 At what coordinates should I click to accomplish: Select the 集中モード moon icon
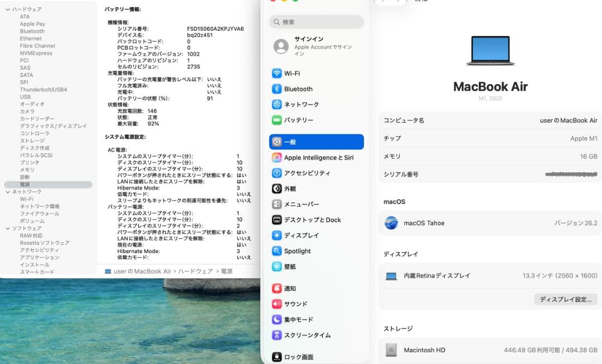[276, 319]
